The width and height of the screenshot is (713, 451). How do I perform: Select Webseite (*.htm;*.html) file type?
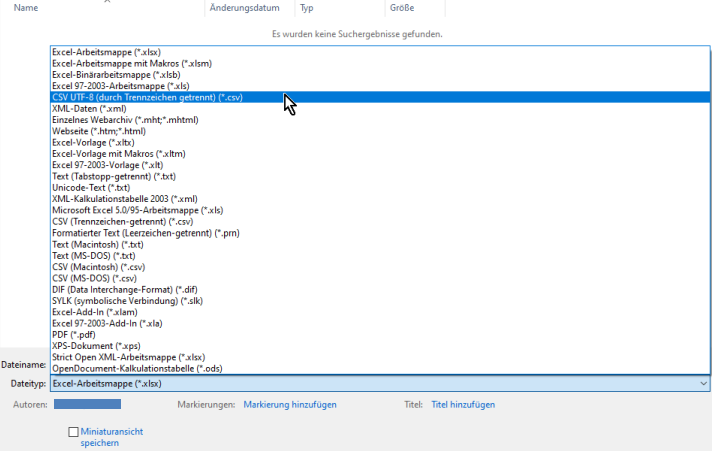click(98, 131)
